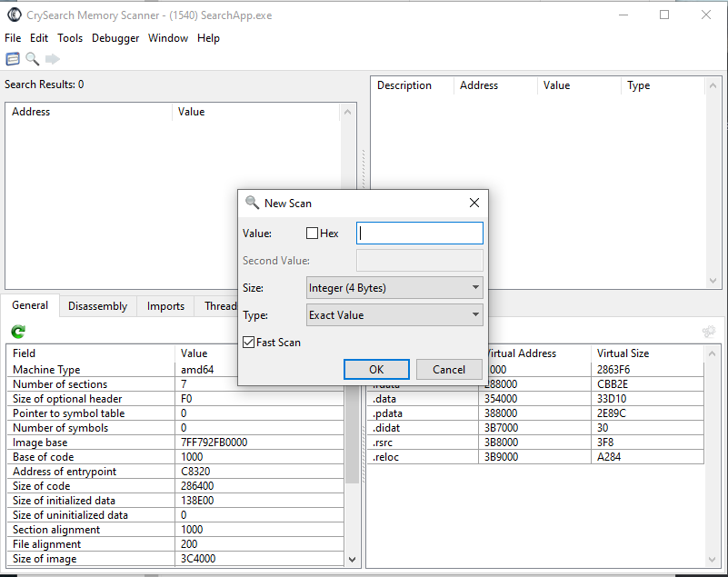
Task: Uncheck the Fast Scan checkbox
Action: click(249, 343)
